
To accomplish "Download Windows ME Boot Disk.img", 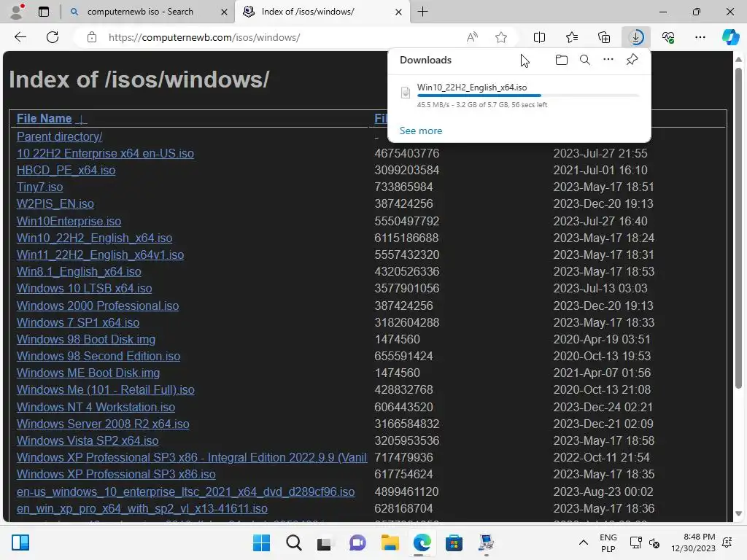I will [x=88, y=373].
